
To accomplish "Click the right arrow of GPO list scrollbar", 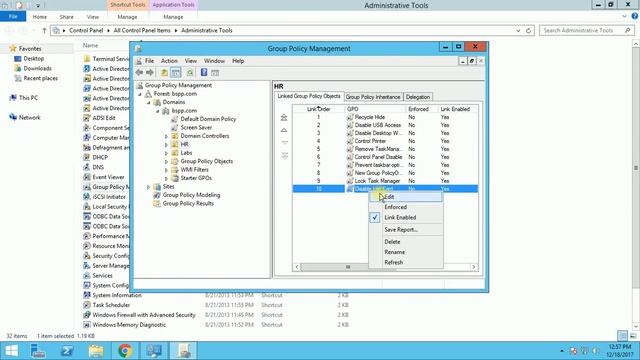I will (473, 267).
